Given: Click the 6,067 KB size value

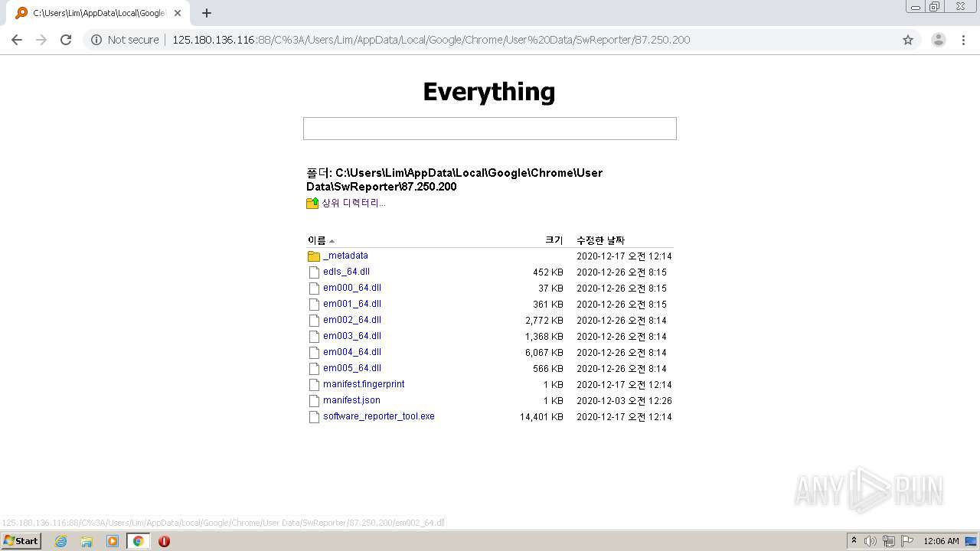Looking at the screenshot, I should click(x=544, y=353).
